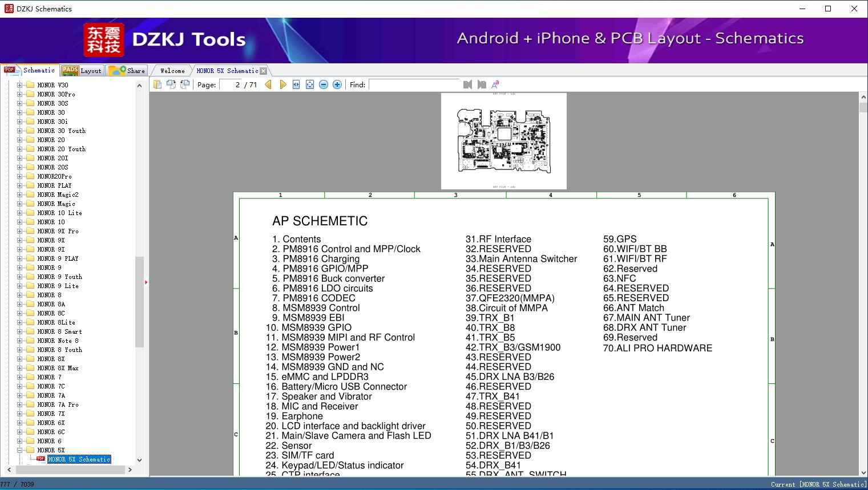This screenshot has width=868, height=490.
Task: Zoom in with the plus icon
Action: tap(337, 84)
